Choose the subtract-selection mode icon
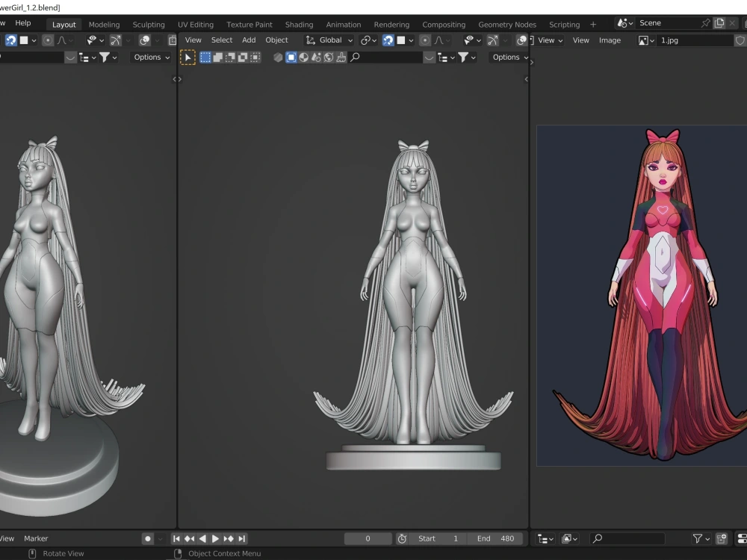747x560 pixels. [x=230, y=57]
